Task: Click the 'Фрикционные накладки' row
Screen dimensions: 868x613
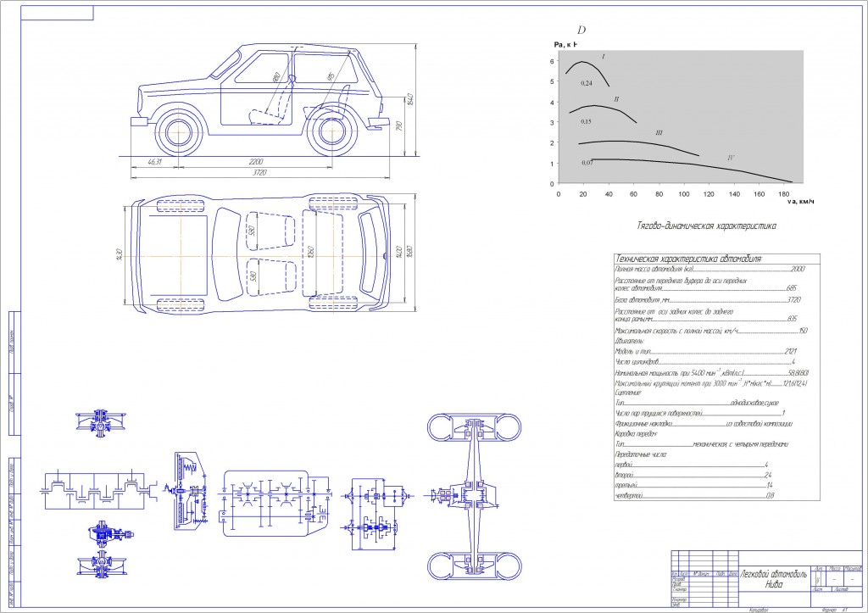Action: pos(704,424)
